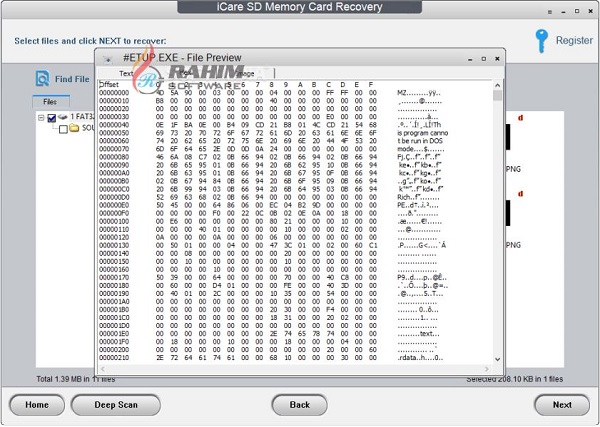Click the File Preview window title icon
Image resolution: width=600 pixels, height=427 pixels.
[x=108, y=59]
